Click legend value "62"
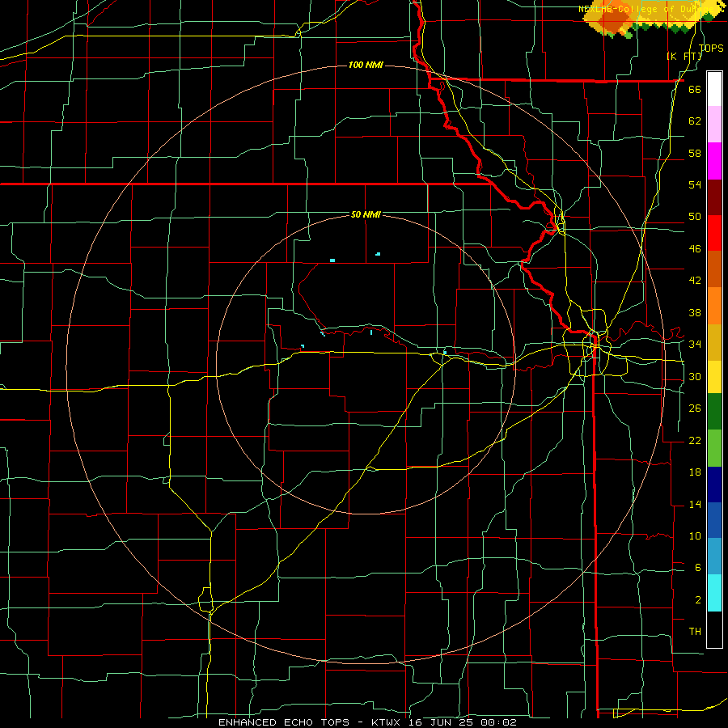 (695, 121)
